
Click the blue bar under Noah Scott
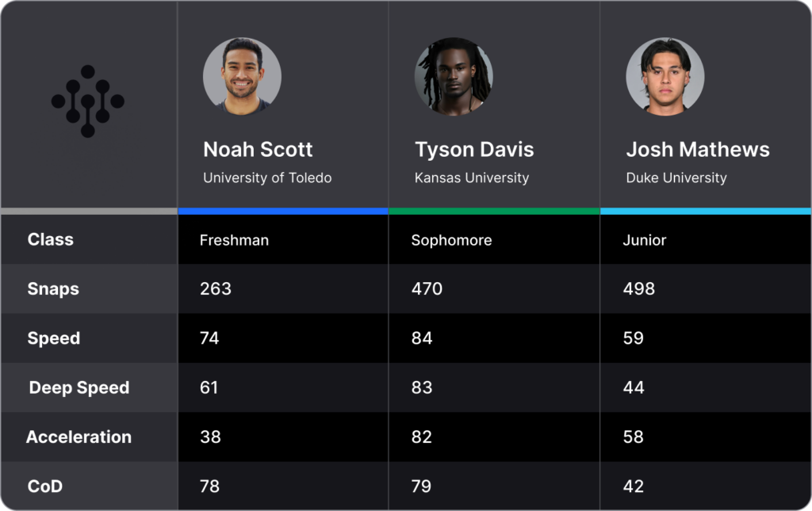point(283,211)
